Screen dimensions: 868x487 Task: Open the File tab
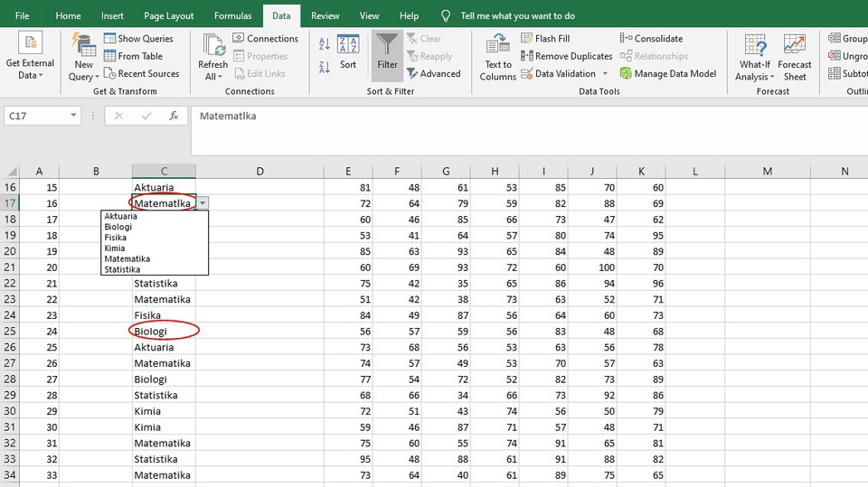coord(22,15)
